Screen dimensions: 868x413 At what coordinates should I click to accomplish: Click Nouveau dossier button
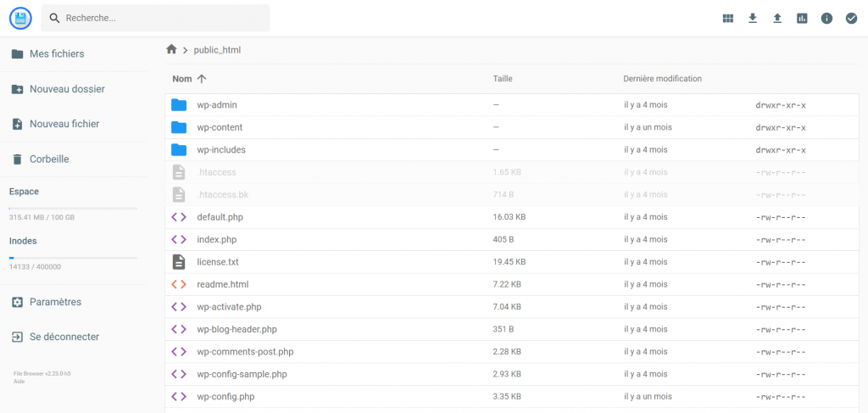coord(66,89)
